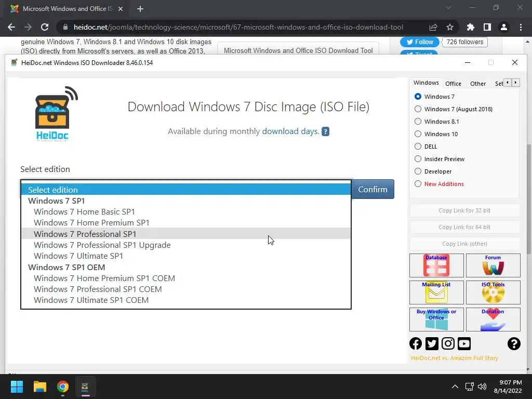
Task: Click Copy Link for 64 bit
Action: point(464,227)
